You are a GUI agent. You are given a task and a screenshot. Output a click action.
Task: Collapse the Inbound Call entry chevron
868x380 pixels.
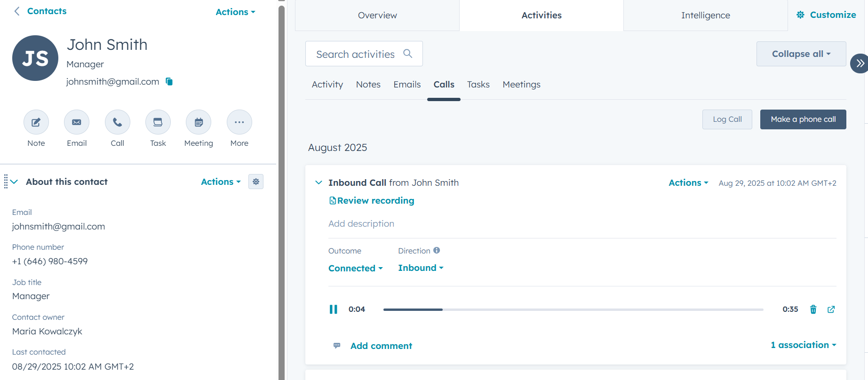pos(319,182)
